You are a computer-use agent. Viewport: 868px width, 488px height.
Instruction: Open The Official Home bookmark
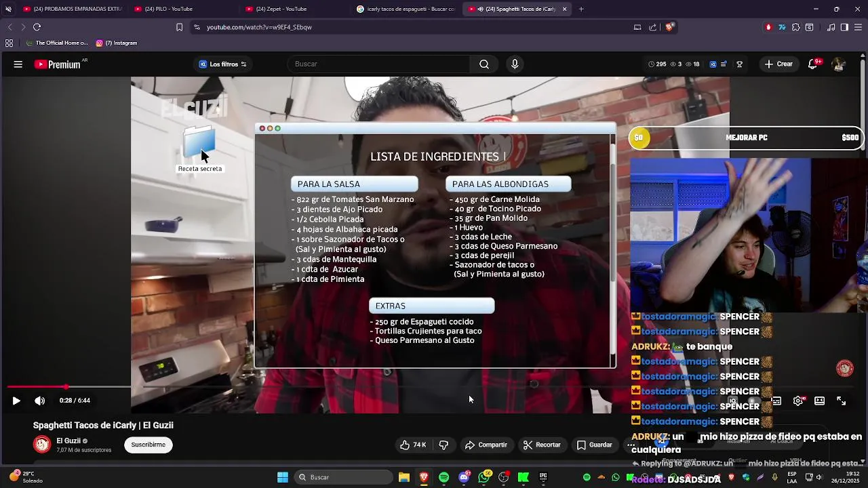pyautogui.click(x=57, y=43)
